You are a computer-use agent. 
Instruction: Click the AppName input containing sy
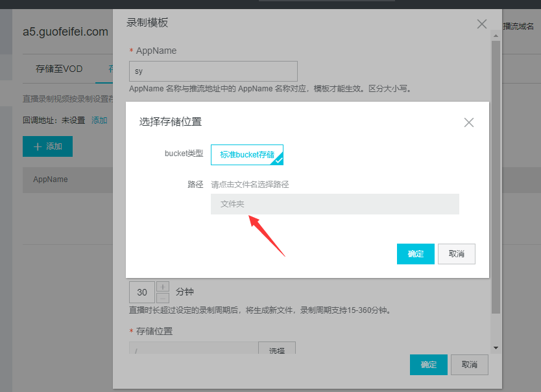pyautogui.click(x=213, y=71)
